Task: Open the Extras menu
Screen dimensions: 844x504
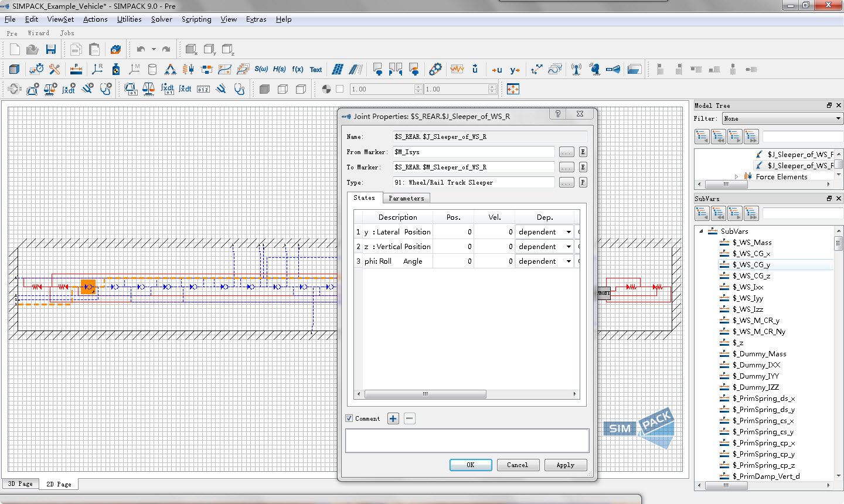Action: pyautogui.click(x=256, y=19)
